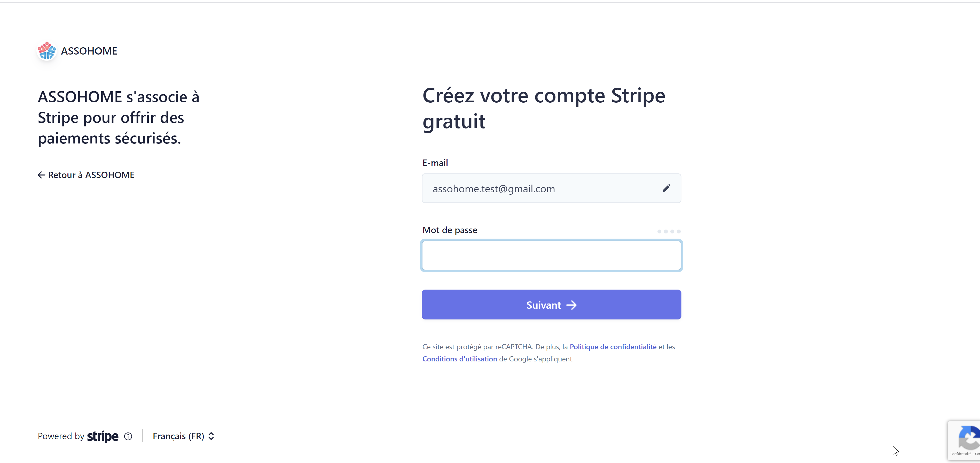Open the Conditions d'utilisation link
Image resolution: width=980 pixels, height=463 pixels.
(x=460, y=359)
